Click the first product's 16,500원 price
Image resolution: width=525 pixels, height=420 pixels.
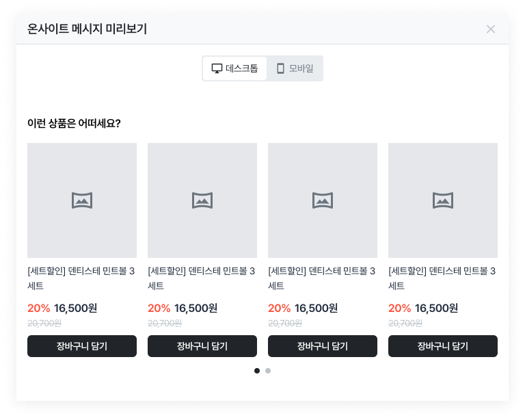(x=76, y=308)
